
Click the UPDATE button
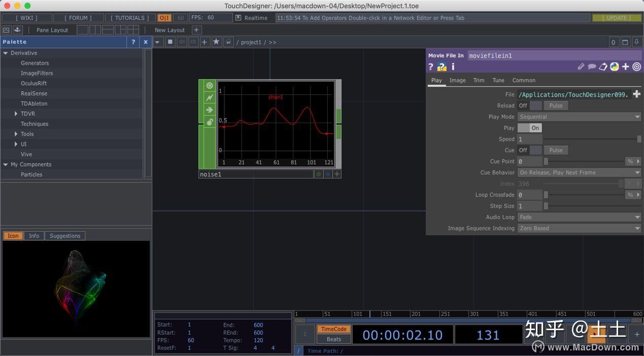pyautogui.click(x=617, y=18)
